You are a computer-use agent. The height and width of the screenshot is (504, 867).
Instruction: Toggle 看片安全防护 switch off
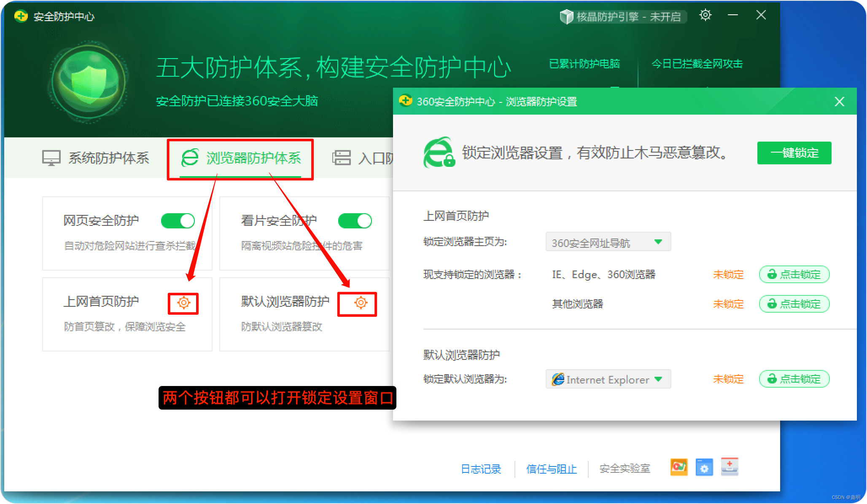[355, 221]
